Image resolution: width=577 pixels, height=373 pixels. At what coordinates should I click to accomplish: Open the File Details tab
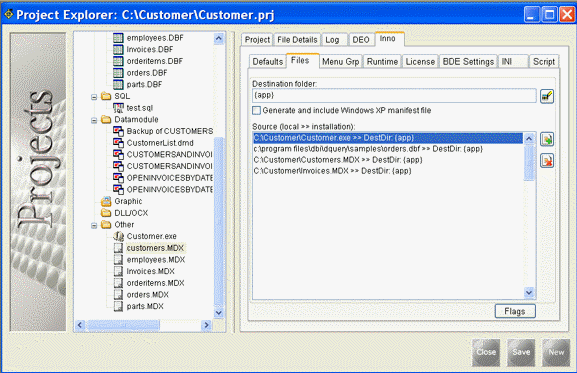click(297, 40)
